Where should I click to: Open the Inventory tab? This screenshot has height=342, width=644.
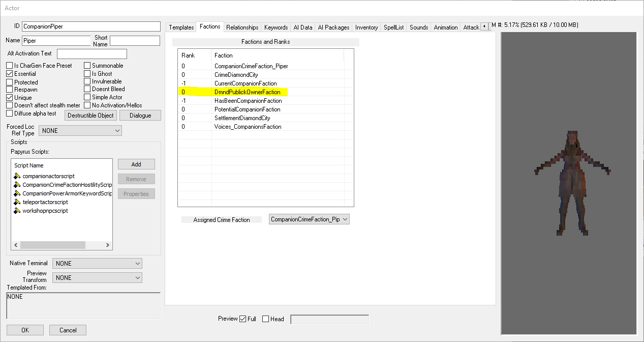(366, 27)
